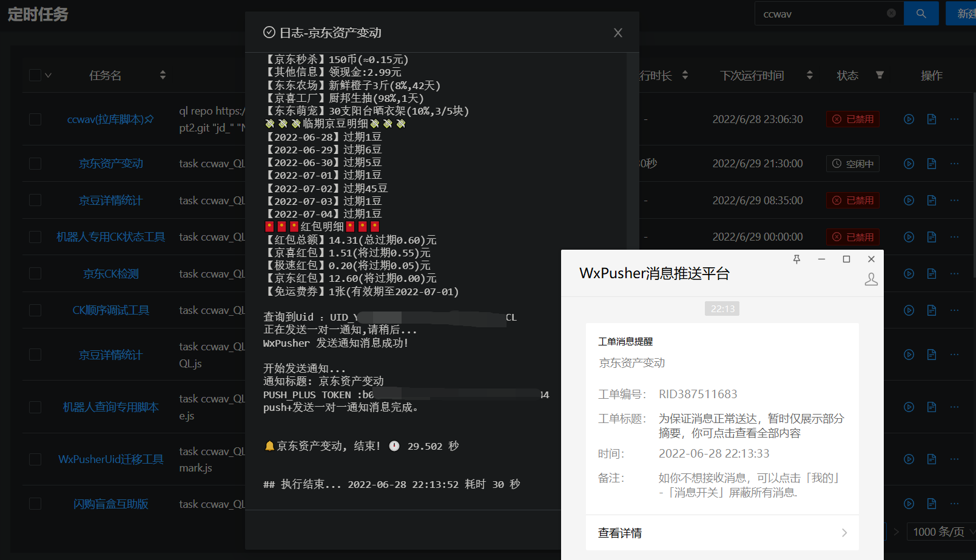
Task: Click the search magnifier button
Action: (x=921, y=13)
